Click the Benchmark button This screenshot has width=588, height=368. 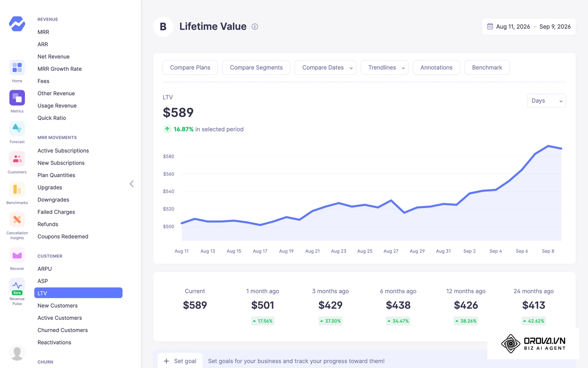tap(487, 68)
